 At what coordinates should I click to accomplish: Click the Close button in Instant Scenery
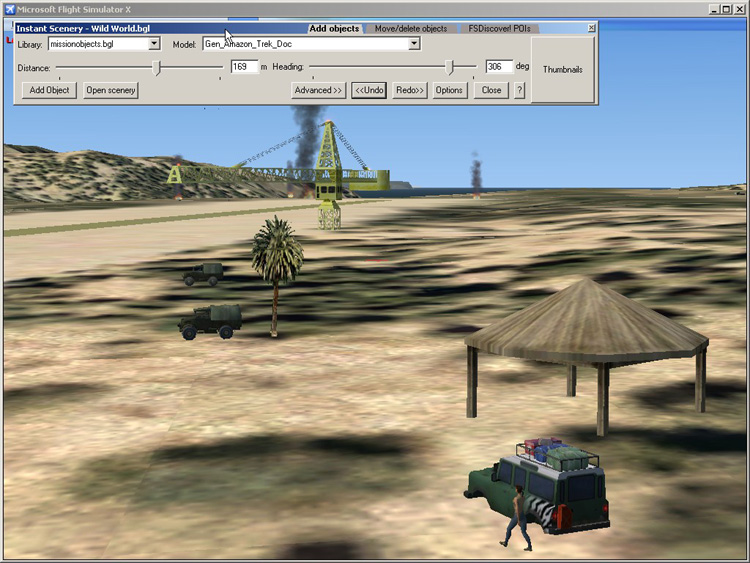click(491, 90)
